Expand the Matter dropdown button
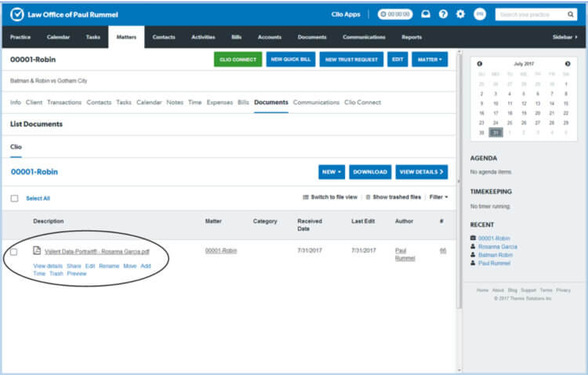Image resolution: width=588 pixels, height=375 pixels. 430,60
